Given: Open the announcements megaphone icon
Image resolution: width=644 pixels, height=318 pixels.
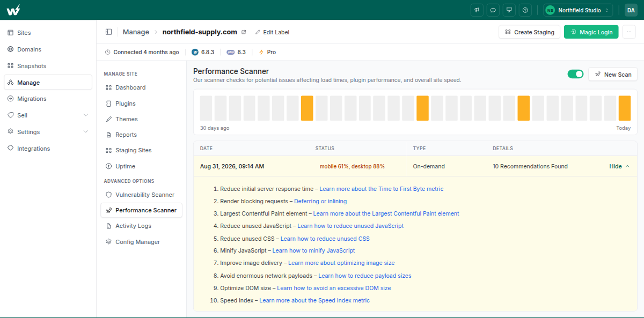Looking at the screenshot, I should point(477,10).
